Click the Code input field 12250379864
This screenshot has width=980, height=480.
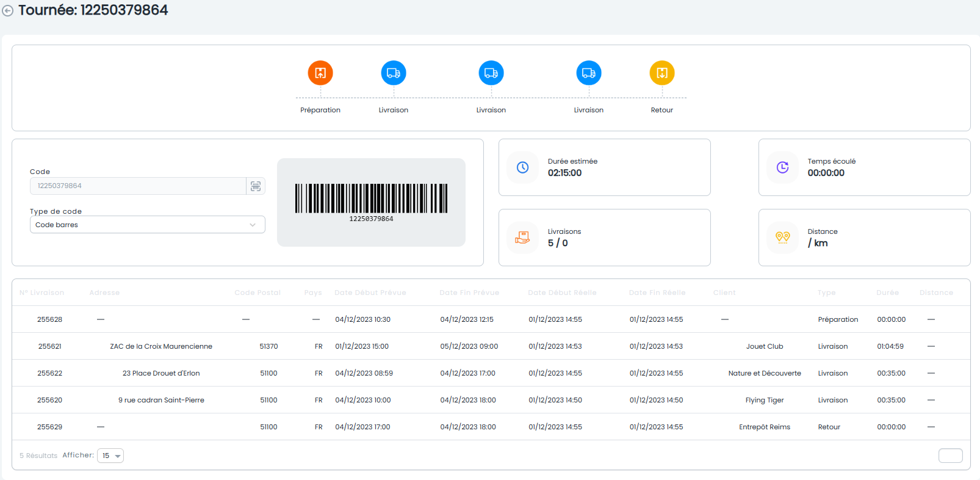click(138, 186)
